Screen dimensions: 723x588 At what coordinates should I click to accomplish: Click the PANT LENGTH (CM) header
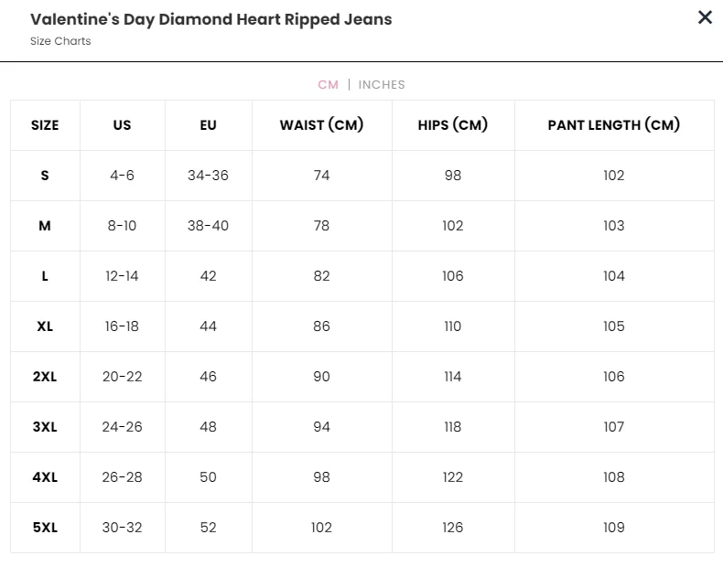click(614, 125)
